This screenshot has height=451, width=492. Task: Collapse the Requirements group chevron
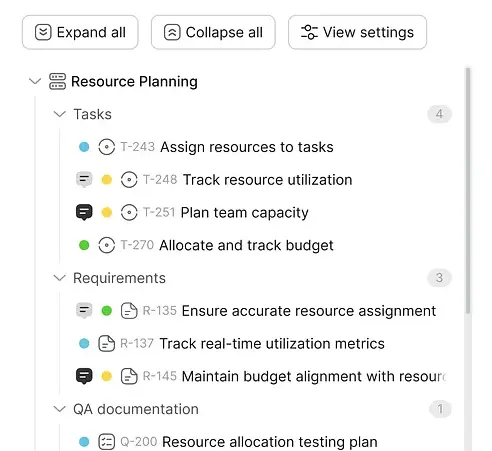(60, 278)
